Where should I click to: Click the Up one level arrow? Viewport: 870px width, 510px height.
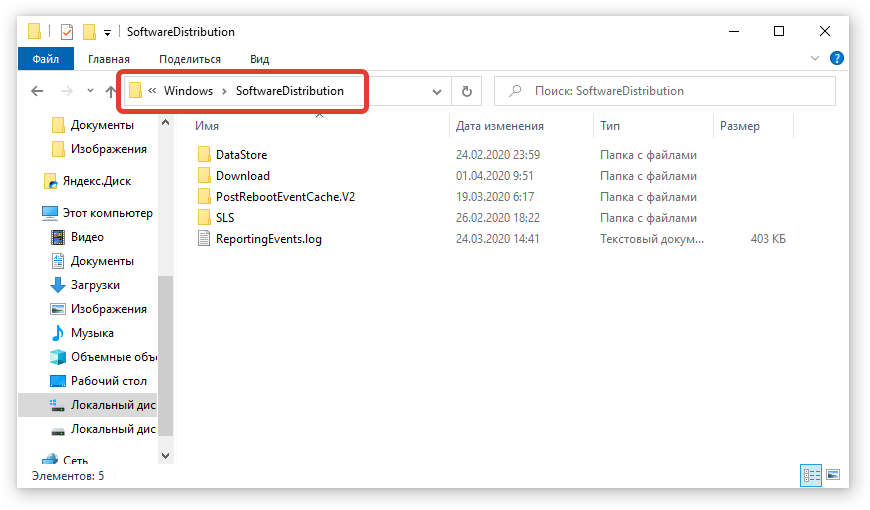tap(111, 91)
